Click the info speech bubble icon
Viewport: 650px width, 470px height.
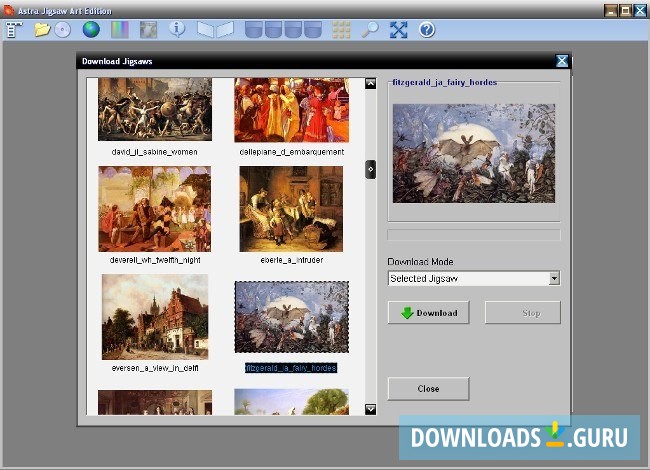click(177, 29)
